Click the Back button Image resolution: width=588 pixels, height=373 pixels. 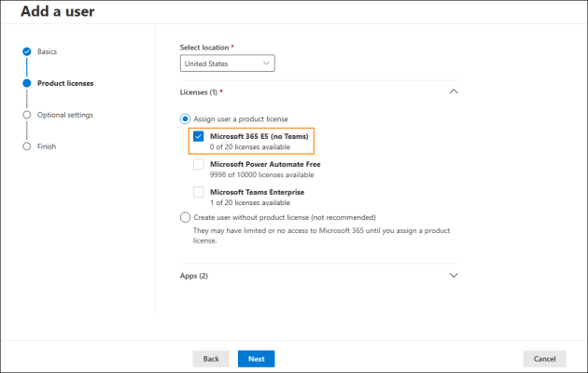(x=211, y=359)
